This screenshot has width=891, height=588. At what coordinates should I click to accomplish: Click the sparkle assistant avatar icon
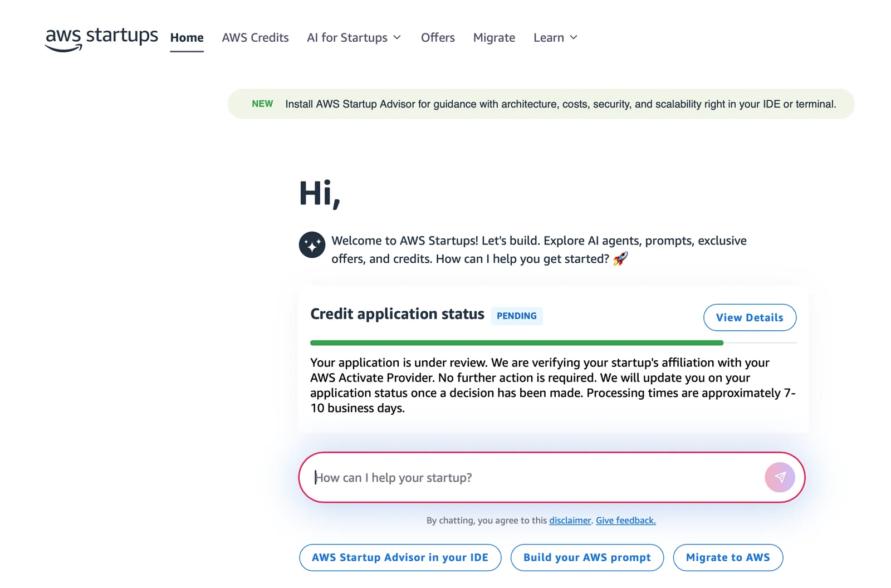click(x=312, y=245)
